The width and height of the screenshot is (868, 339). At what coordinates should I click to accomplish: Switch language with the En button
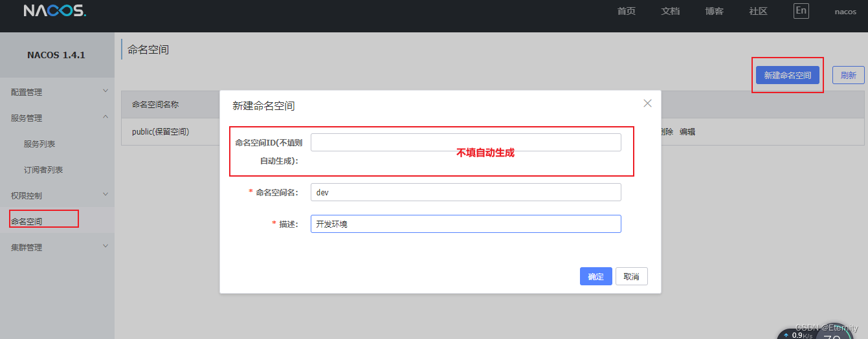pyautogui.click(x=801, y=10)
